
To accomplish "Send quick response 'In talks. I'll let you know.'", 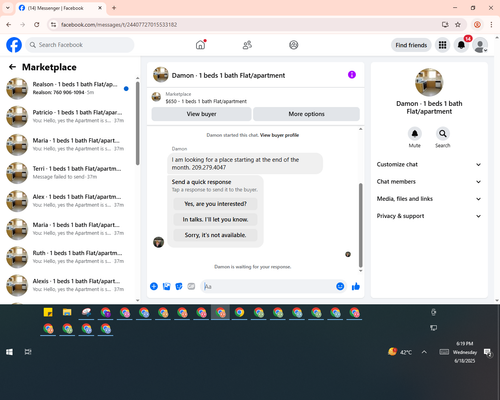I will (215, 219).
